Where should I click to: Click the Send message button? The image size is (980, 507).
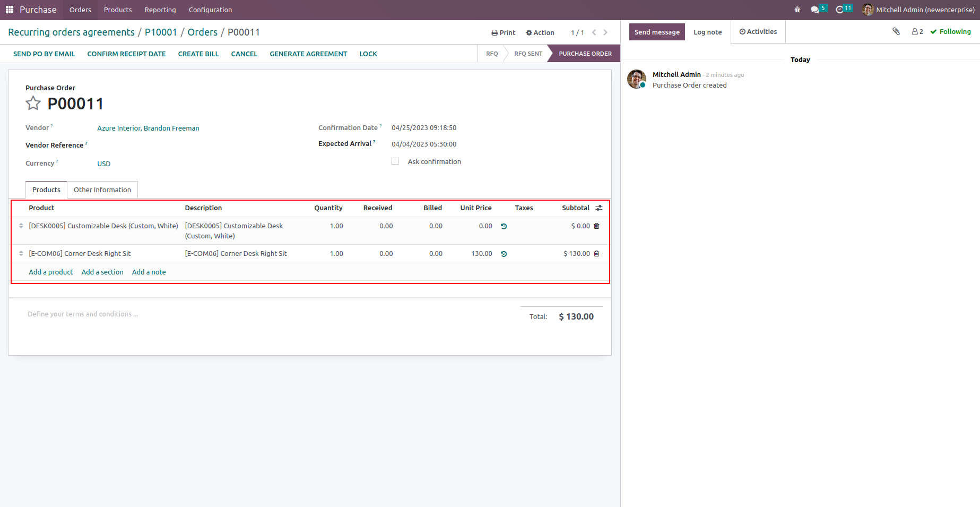coord(657,32)
